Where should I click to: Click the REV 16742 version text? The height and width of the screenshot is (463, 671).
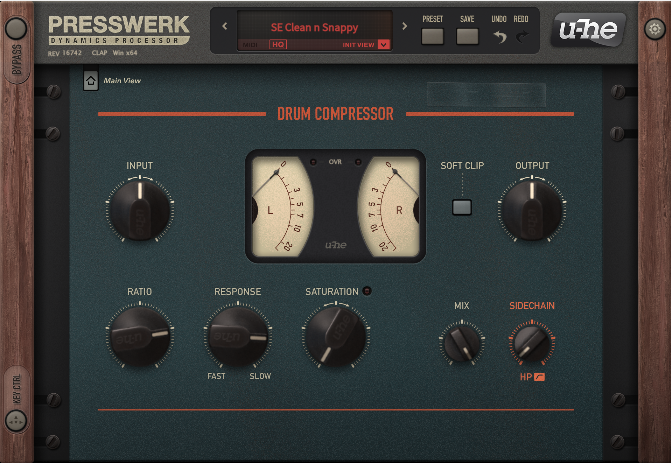(x=65, y=53)
